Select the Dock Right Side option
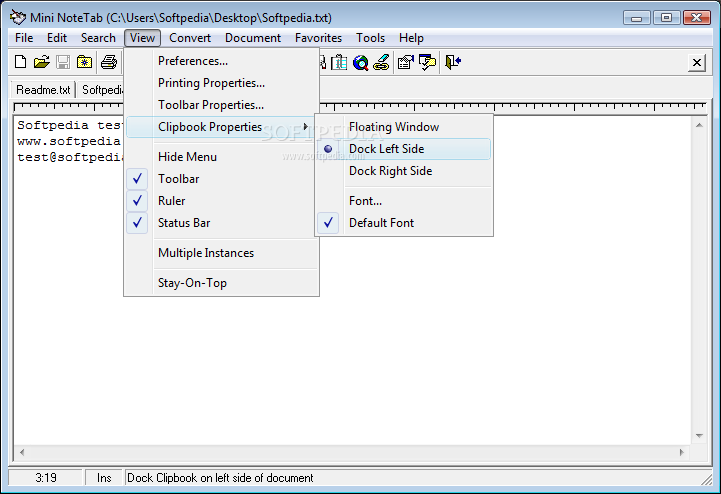This screenshot has width=721, height=494. pyautogui.click(x=404, y=171)
